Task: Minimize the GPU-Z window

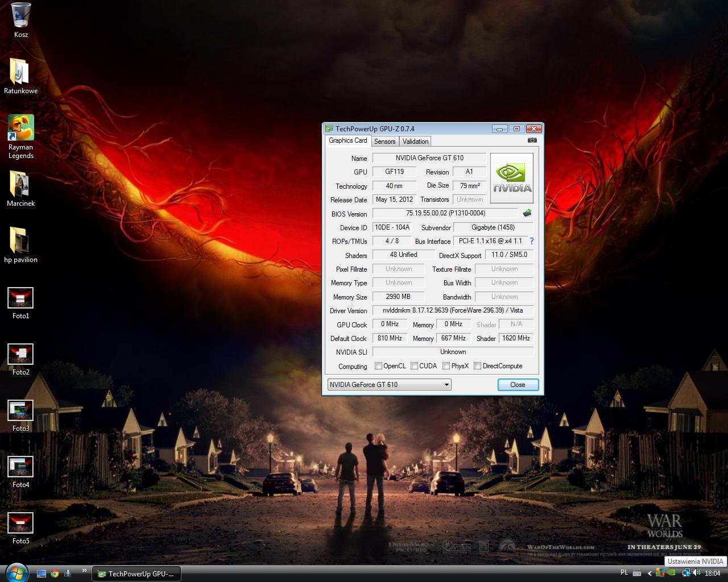Action: click(500, 129)
